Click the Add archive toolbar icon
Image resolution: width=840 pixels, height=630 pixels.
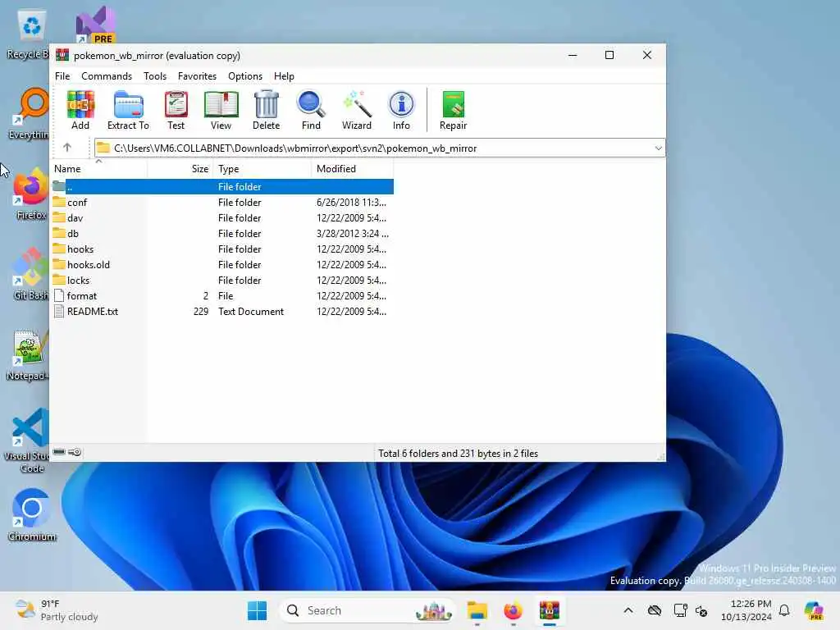pyautogui.click(x=80, y=111)
